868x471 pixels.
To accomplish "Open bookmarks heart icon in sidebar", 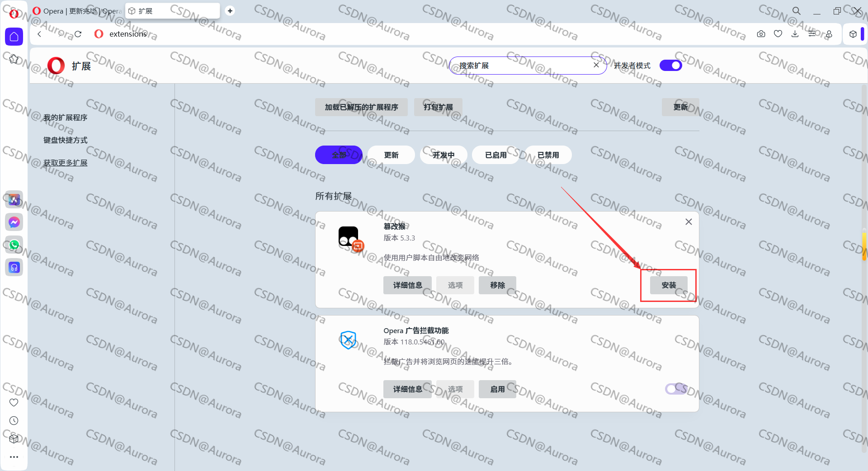I will (x=14, y=402).
